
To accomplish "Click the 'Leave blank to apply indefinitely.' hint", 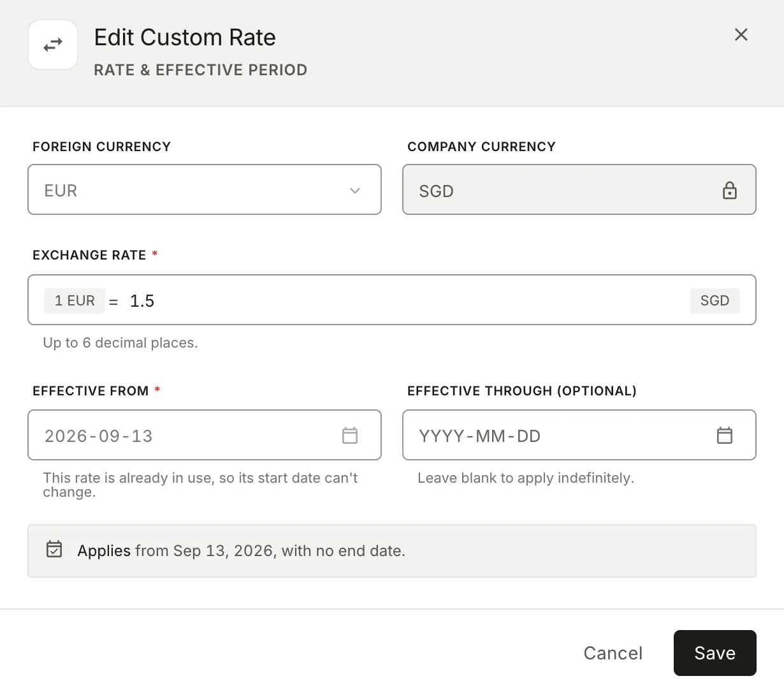I will (x=526, y=478).
